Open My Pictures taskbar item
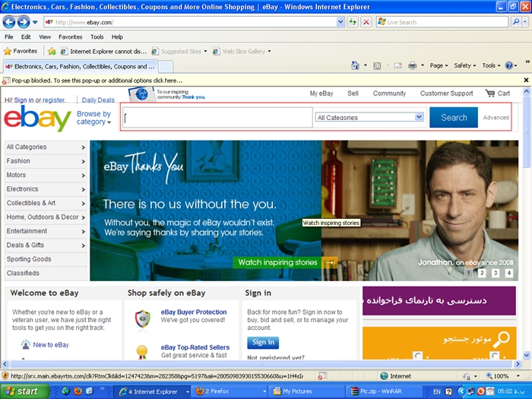The image size is (532, 399). pos(307,391)
